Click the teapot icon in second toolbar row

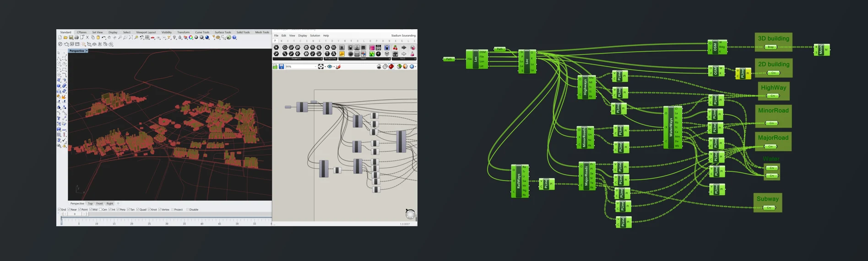click(66, 44)
